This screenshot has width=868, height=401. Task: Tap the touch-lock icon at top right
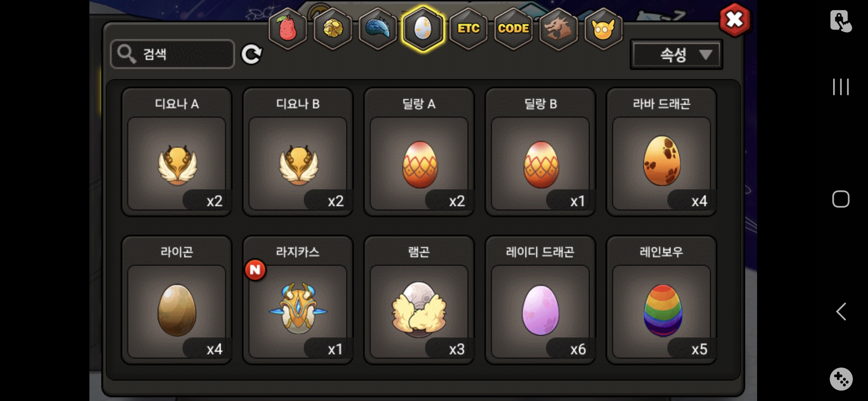pyautogui.click(x=841, y=21)
